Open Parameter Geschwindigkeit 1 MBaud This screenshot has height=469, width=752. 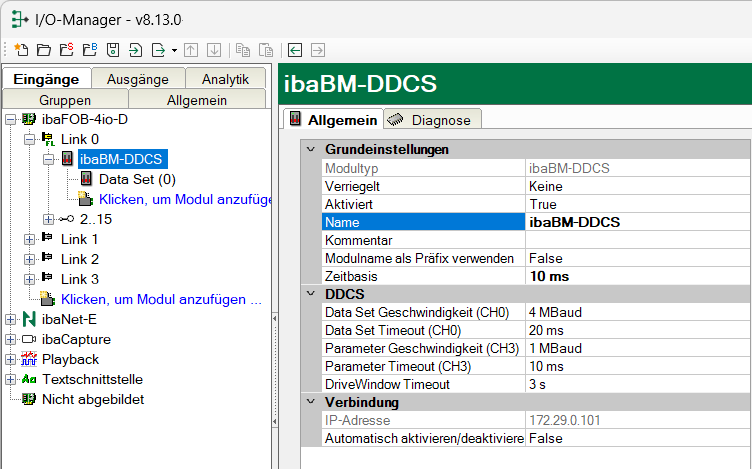tap(638, 348)
